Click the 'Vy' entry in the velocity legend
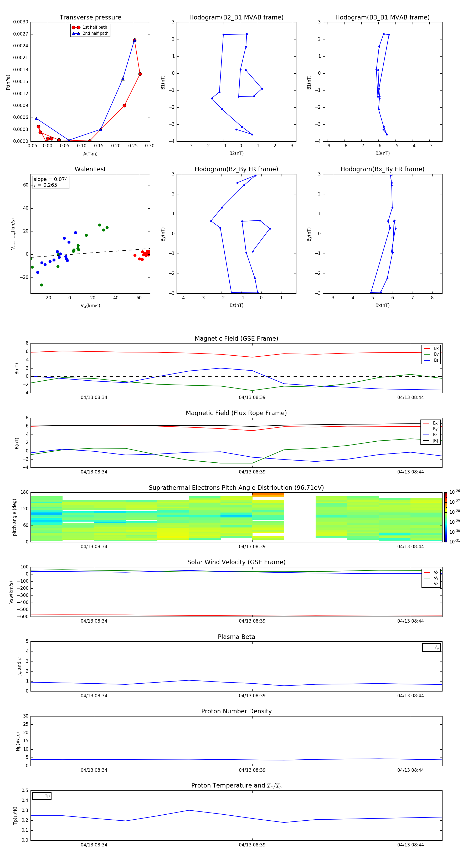473x868 pixels. pyautogui.click(x=431, y=578)
